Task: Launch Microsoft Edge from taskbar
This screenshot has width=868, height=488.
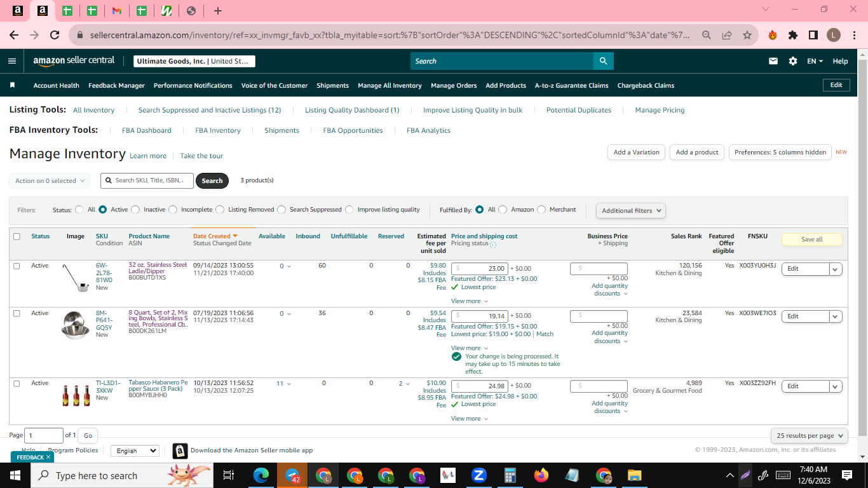Action: [261, 475]
